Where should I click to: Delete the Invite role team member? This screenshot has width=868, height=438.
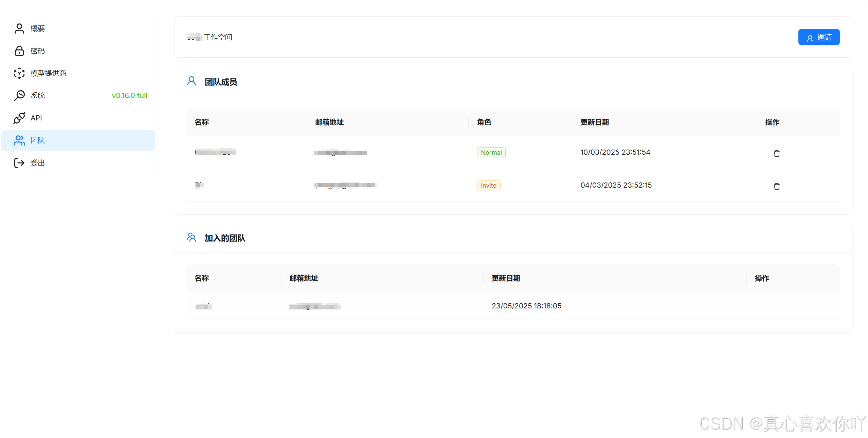click(776, 186)
